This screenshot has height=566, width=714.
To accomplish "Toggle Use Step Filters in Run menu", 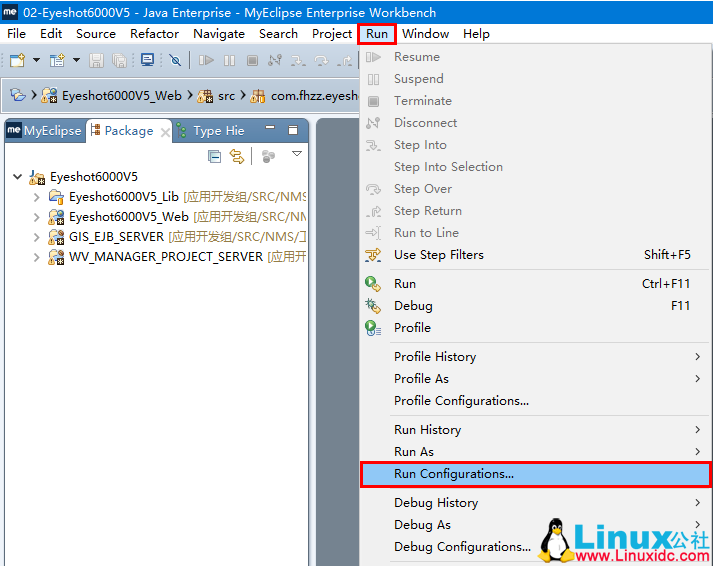I will tap(536, 255).
